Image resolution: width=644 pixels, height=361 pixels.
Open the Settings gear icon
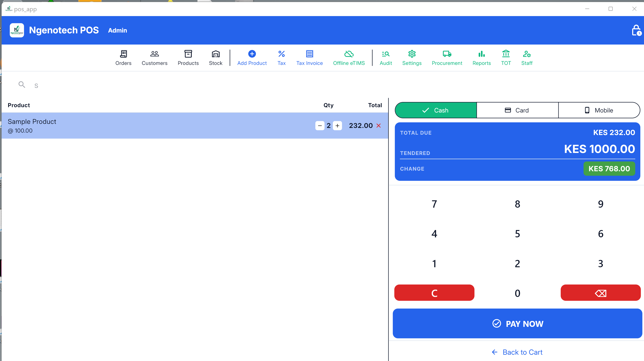412,54
